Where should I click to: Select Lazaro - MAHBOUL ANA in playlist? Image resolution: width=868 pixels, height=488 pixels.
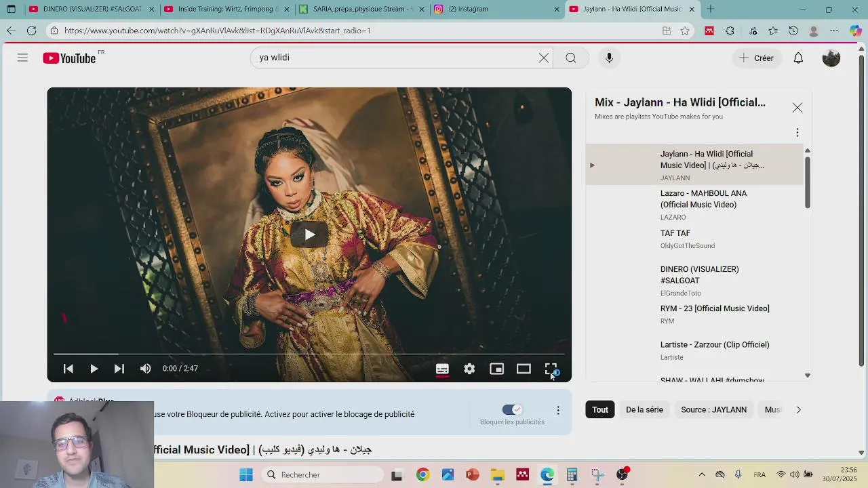[x=694, y=205]
